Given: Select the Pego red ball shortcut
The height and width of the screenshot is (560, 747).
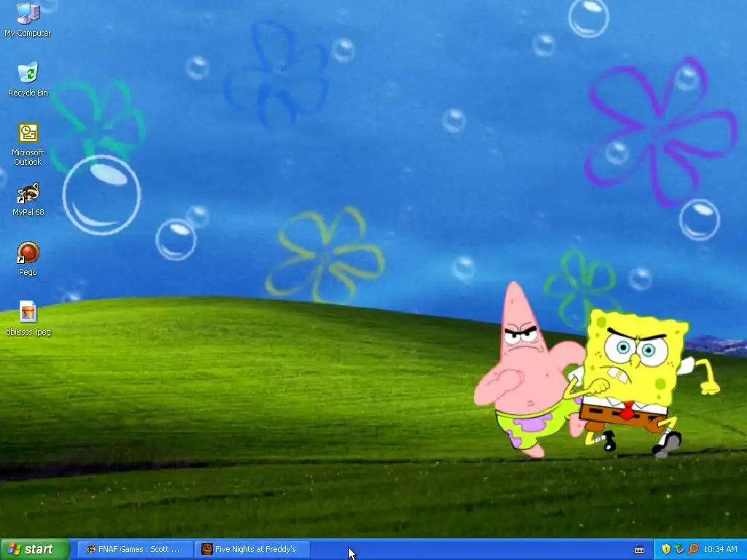Looking at the screenshot, I should coord(28,259).
